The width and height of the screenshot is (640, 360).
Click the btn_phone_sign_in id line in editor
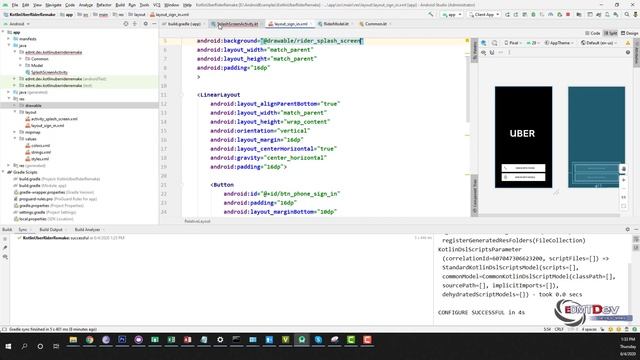pyautogui.click(x=282, y=194)
